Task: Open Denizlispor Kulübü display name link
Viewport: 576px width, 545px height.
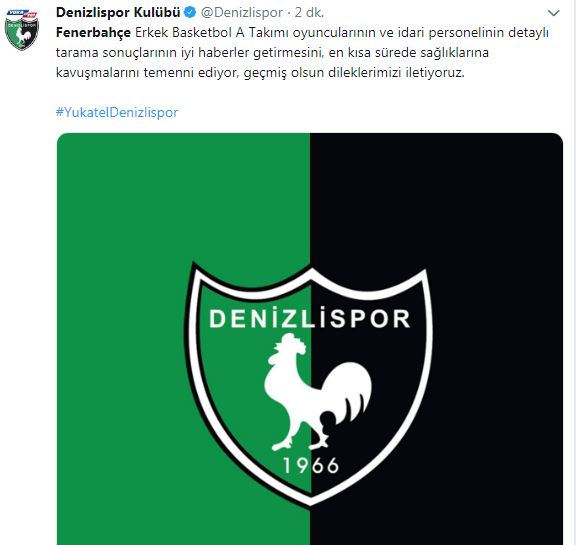Action: point(118,13)
